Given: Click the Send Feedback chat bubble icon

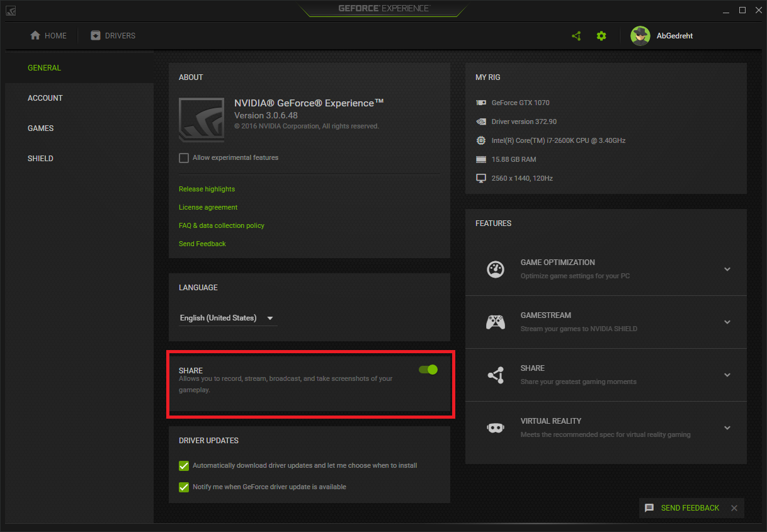Looking at the screenshot, I should pos(649,508).
